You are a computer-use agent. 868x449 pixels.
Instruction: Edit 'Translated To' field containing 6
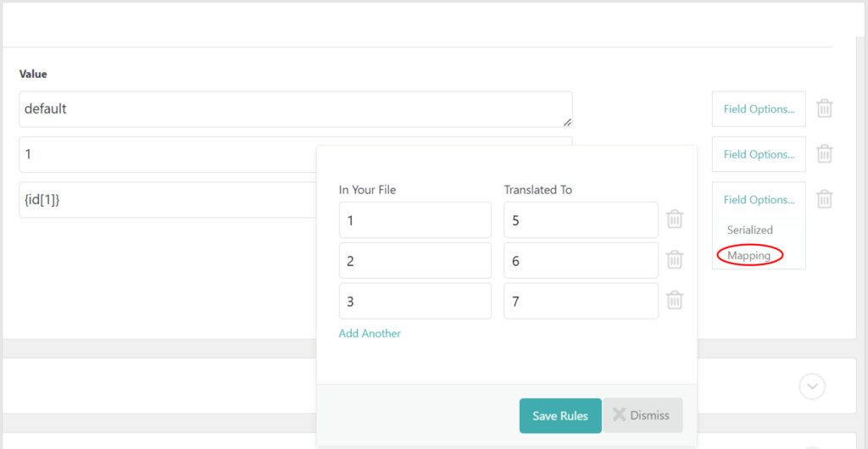point(581,260)
